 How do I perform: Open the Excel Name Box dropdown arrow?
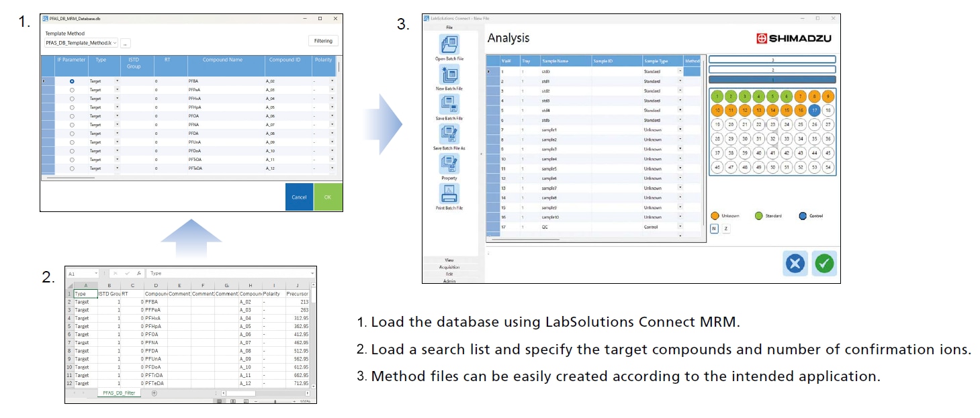coord(97,274)
